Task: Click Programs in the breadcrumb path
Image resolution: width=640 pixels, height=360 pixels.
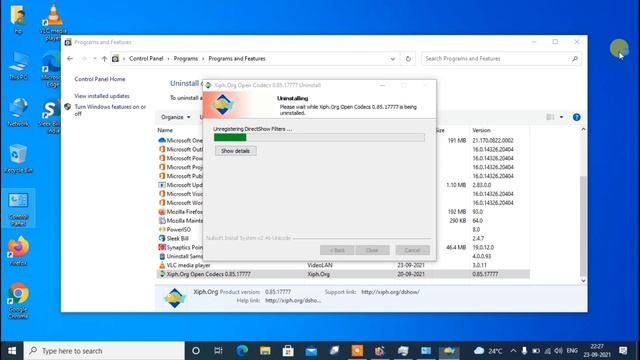Action: pyautogui.click(x=186, y=59)
